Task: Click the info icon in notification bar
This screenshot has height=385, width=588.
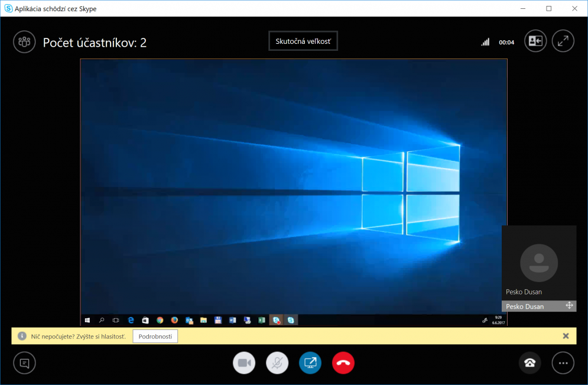Action: tap(22, 336)
